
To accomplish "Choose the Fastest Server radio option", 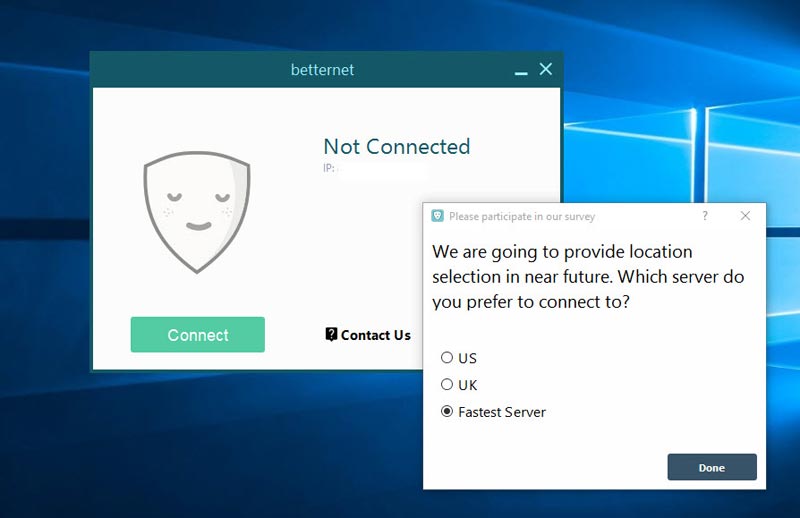I will click(493, 411).
